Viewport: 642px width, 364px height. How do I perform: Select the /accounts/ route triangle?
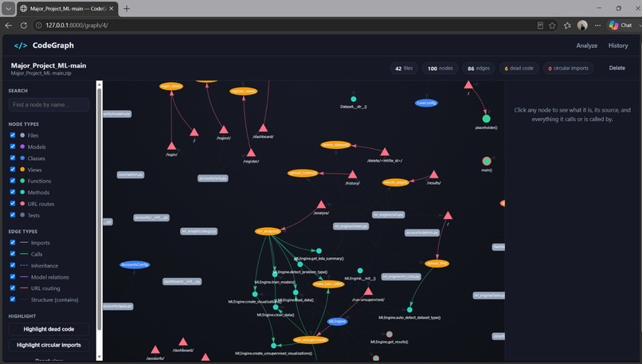(155, 350)
